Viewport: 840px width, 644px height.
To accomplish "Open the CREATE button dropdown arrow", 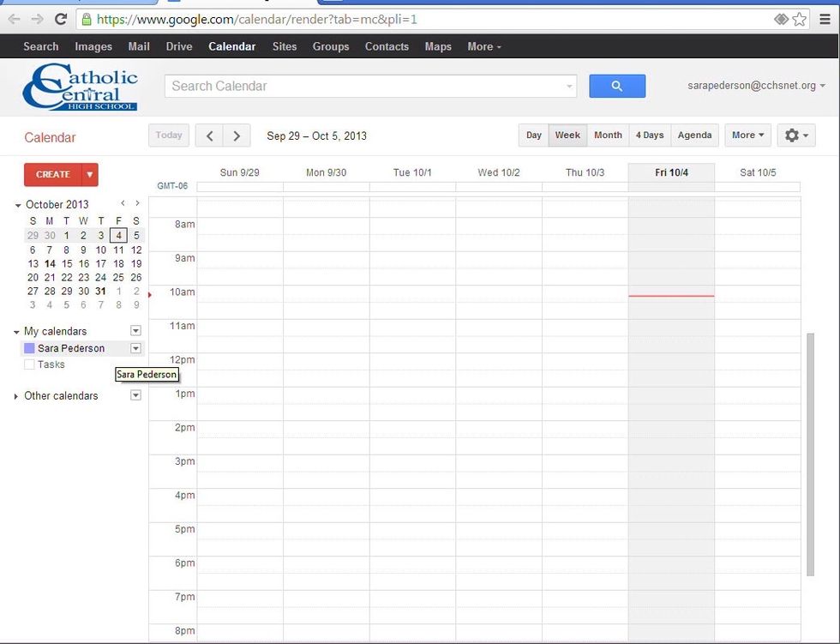I will pyautogui.click(x=88, y=174).
